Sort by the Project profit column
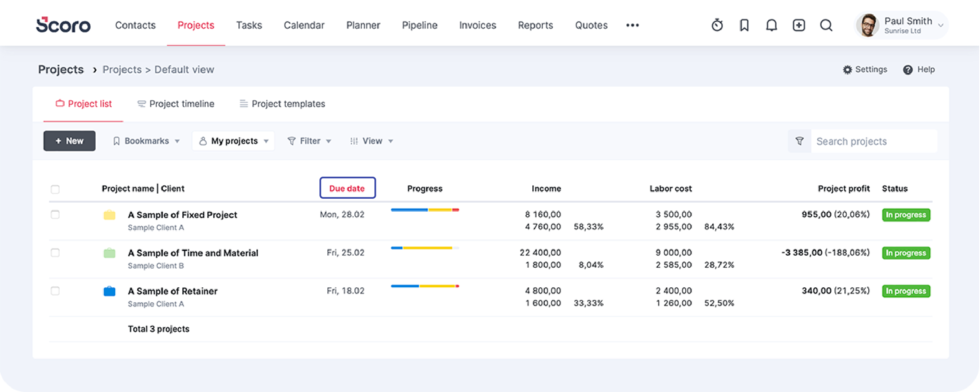 click(844, 189)
